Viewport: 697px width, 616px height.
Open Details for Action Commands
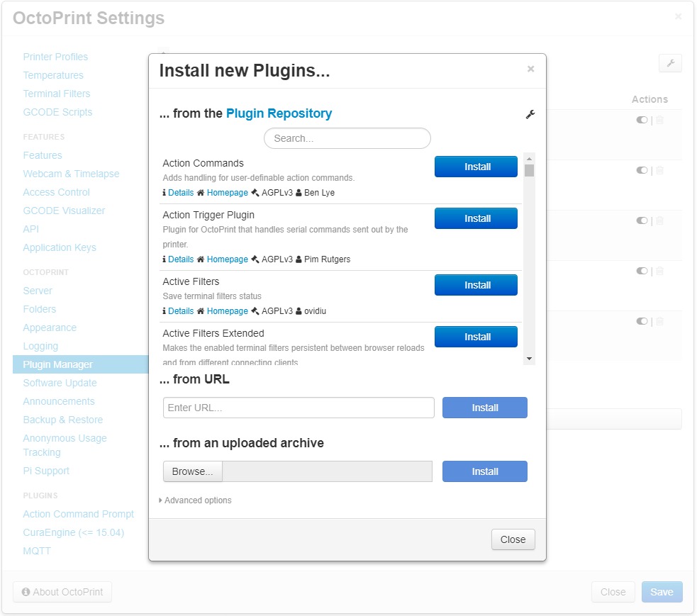pos(181,192)
